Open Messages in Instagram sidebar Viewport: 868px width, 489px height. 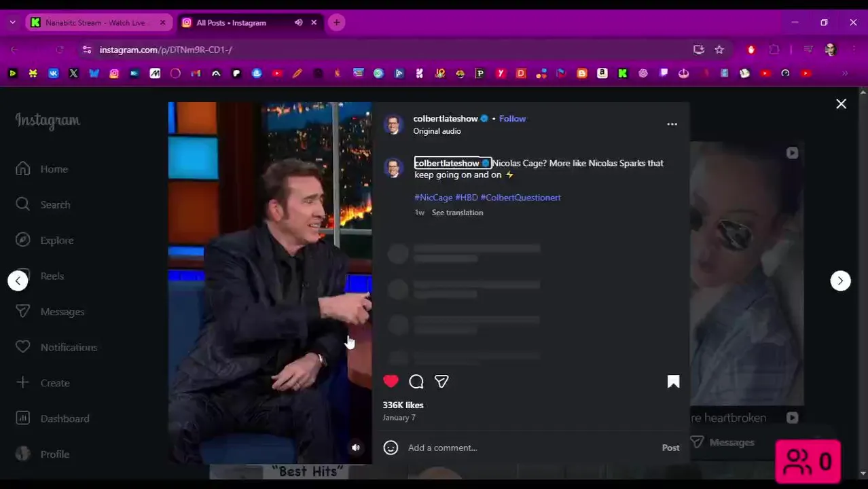[50, 312]
